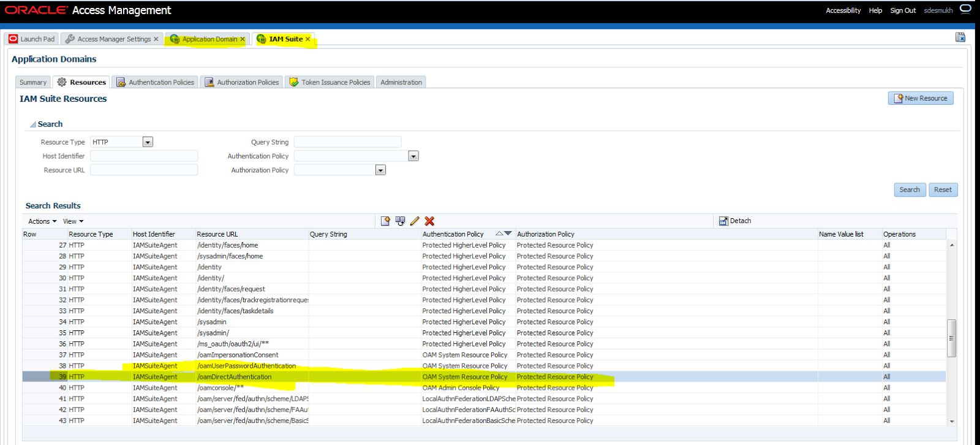Sort Authentication Policy column descending
Screen dimensions: 980x445
508,234
